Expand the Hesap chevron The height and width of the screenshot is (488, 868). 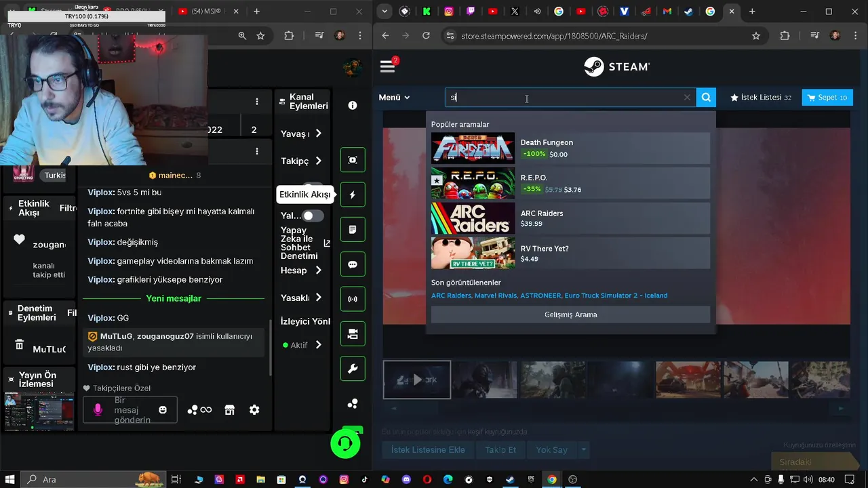[318, 270]
